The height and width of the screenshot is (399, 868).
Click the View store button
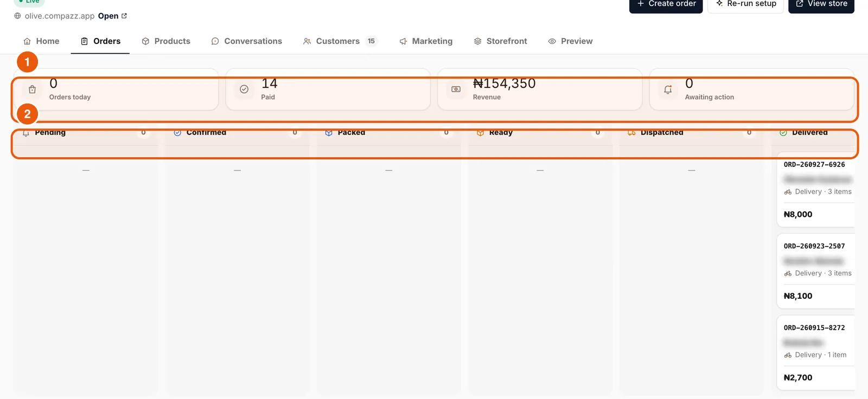coord(821,4)
